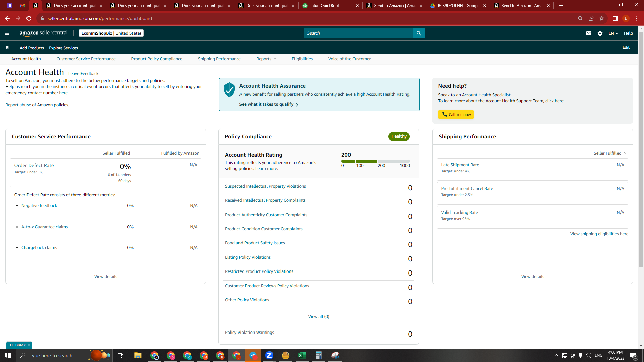
Task: Open the Report abuse link
Action: pyautogui.click(x=18, y=105)
